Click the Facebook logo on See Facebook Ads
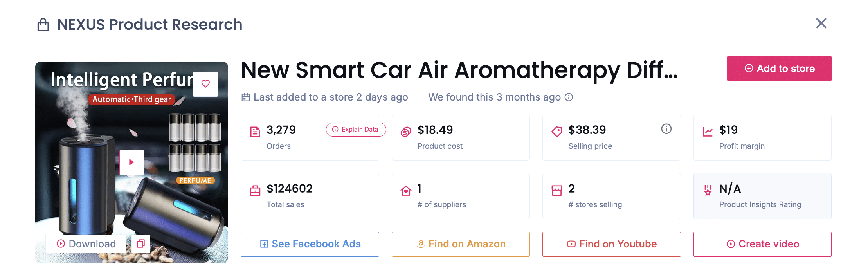Viewport: 868px width, 267px height. (265, 244)
